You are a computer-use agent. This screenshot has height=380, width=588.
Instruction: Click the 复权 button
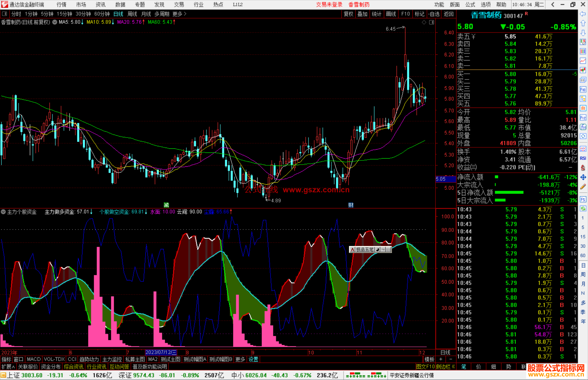pos(348,14)
